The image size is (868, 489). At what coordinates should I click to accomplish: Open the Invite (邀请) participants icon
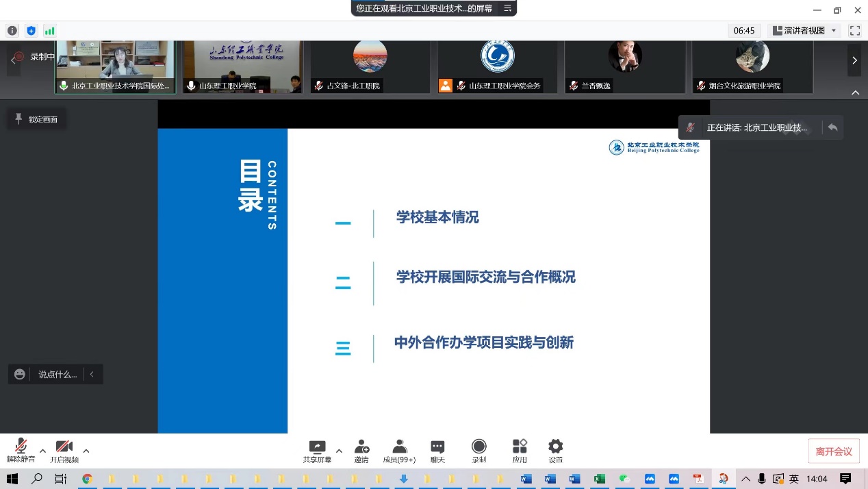point(361,447)
